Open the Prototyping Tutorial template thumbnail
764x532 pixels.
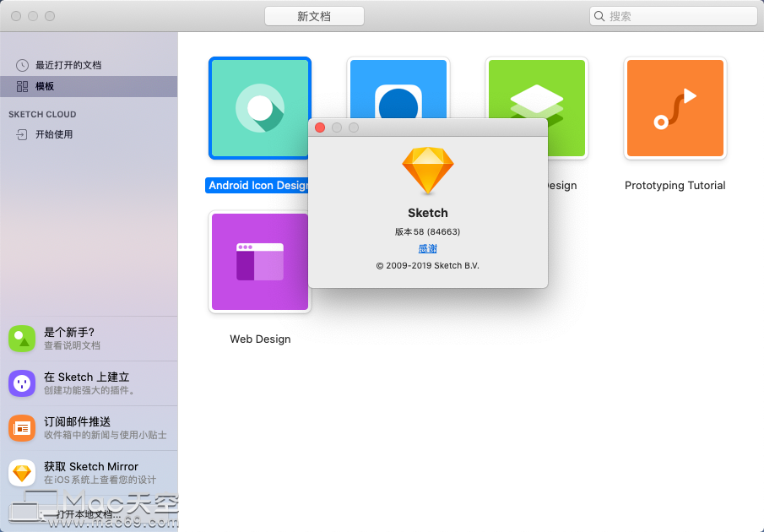tap(675, 108)
